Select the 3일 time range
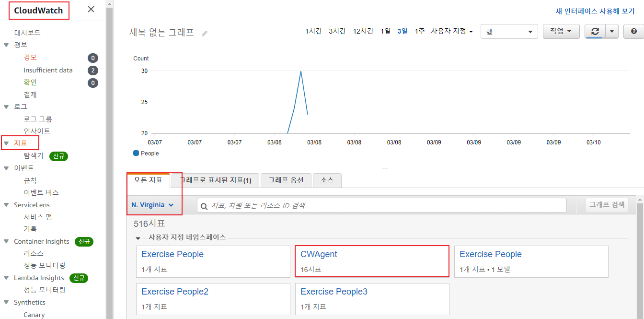Screen dimensions: 644x319 click(x=402, y=31)
